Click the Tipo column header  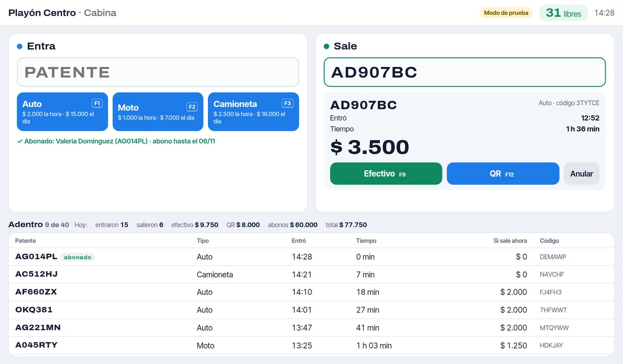[x=203, y=241]
